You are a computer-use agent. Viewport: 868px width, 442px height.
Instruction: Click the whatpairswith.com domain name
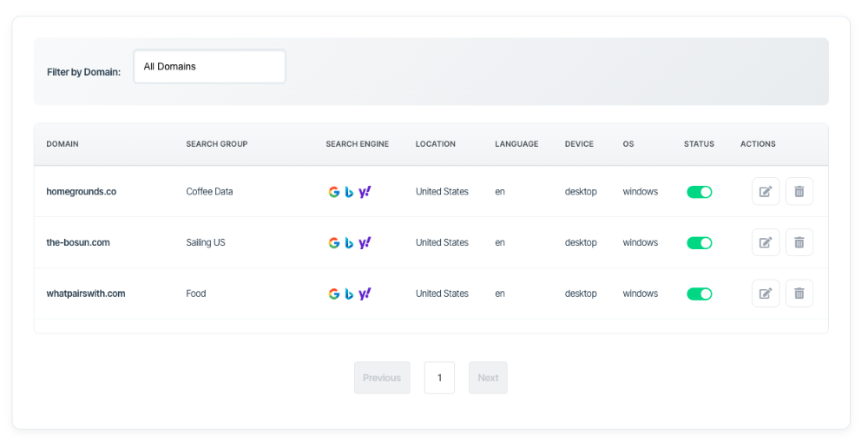(86, 294)
